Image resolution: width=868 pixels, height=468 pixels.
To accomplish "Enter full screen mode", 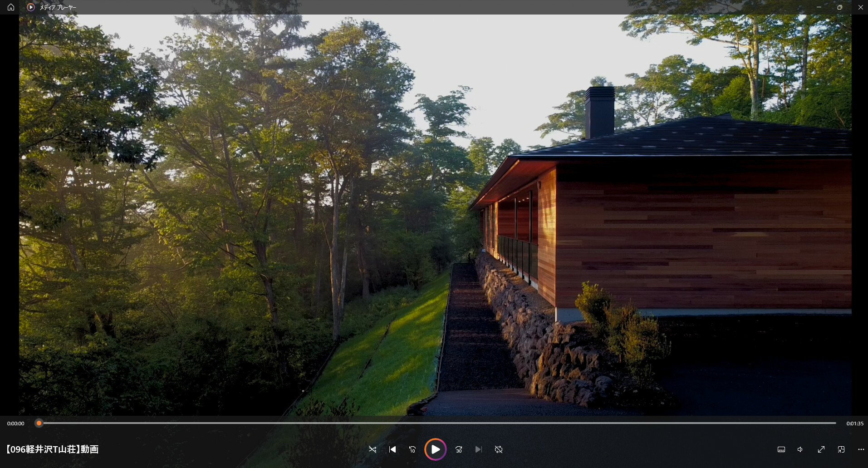I will point(821,449).
